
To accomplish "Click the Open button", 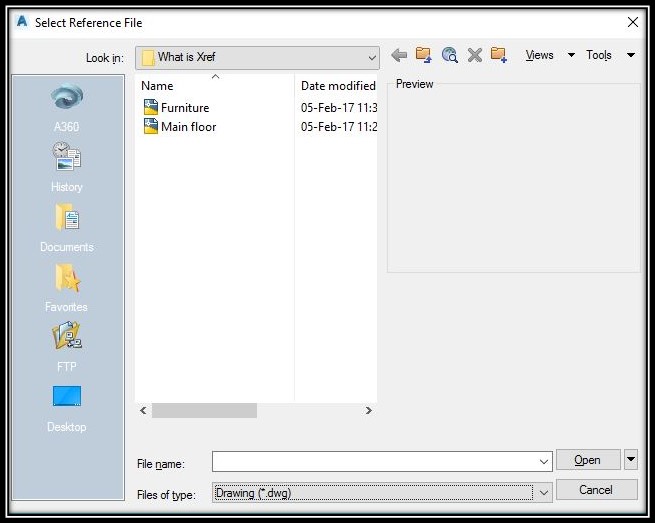I will [x=588, y=460].
